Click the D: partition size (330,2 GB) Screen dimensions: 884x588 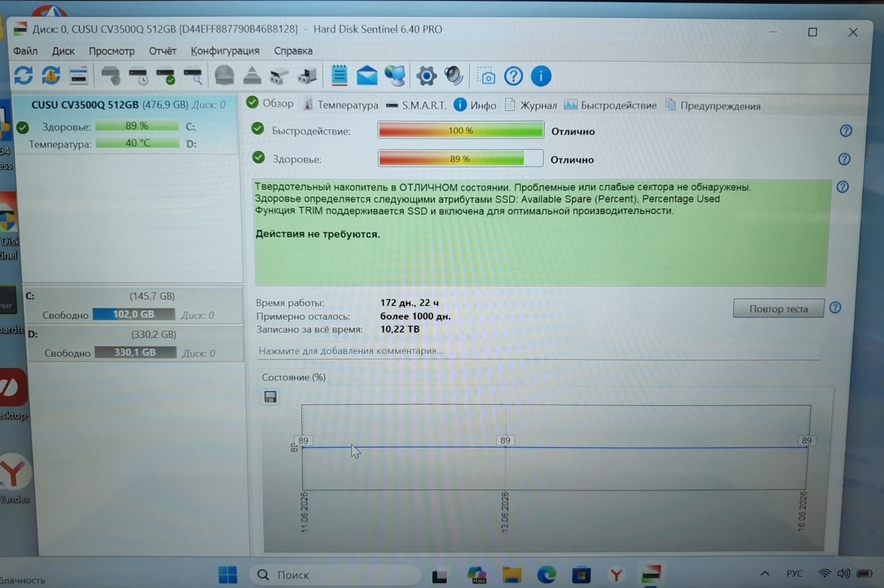(154, 334)
